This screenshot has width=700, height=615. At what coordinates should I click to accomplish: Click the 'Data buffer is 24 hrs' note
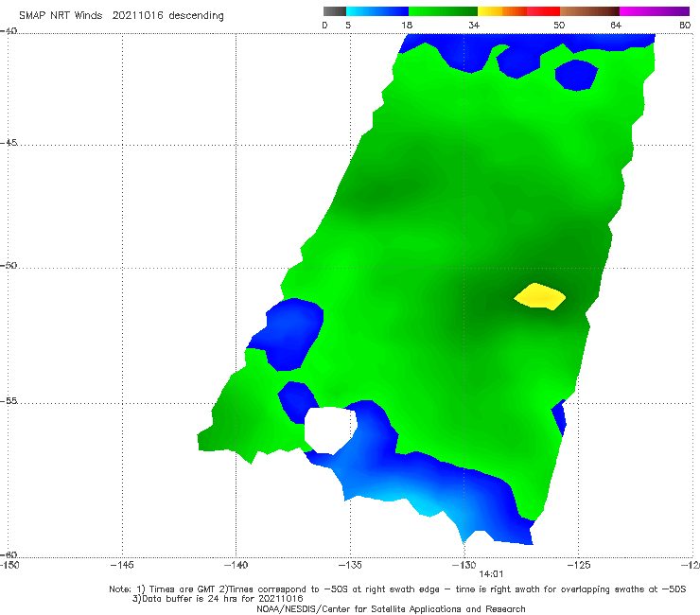coord(218,599)
